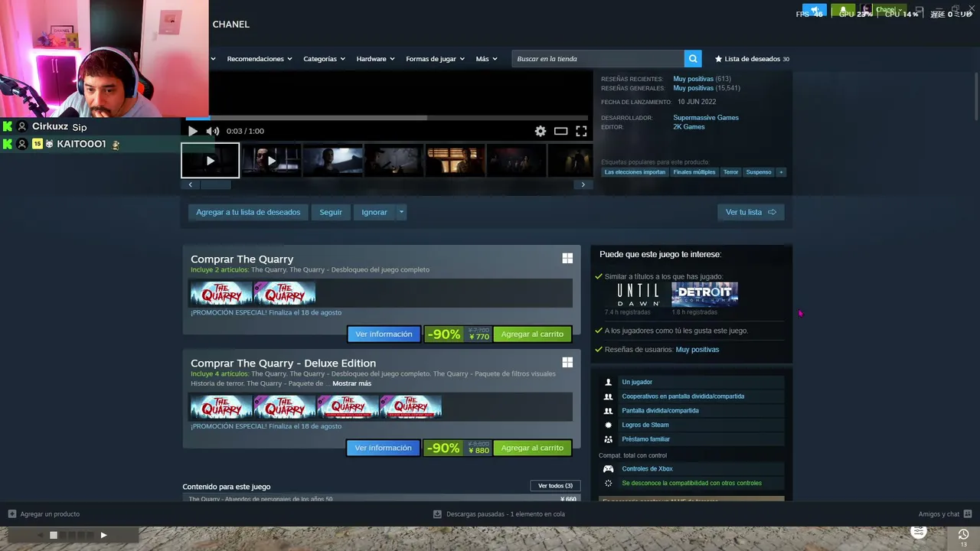Open video settings gear icon
Image resolution: width=980 pixels, height=551 pixels.
(541, 131)
